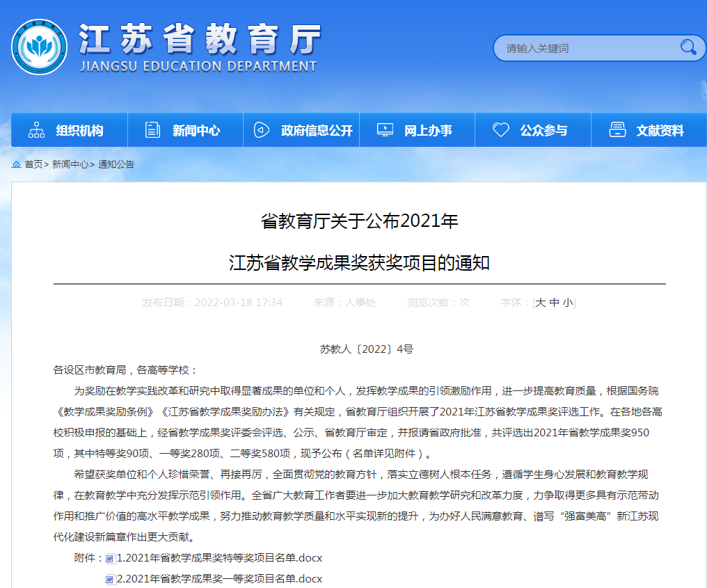Download 2021年省教学成果奖特等奖项目名单.docx
Image resolution: width=707 pixels, height=588 pixels.
tap(219, 558)
